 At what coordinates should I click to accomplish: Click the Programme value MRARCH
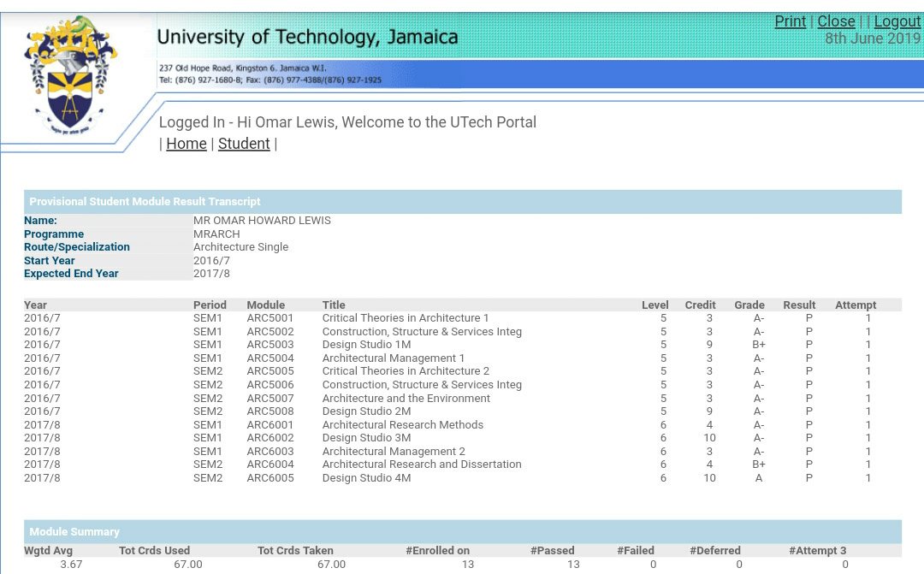point(214,234)
